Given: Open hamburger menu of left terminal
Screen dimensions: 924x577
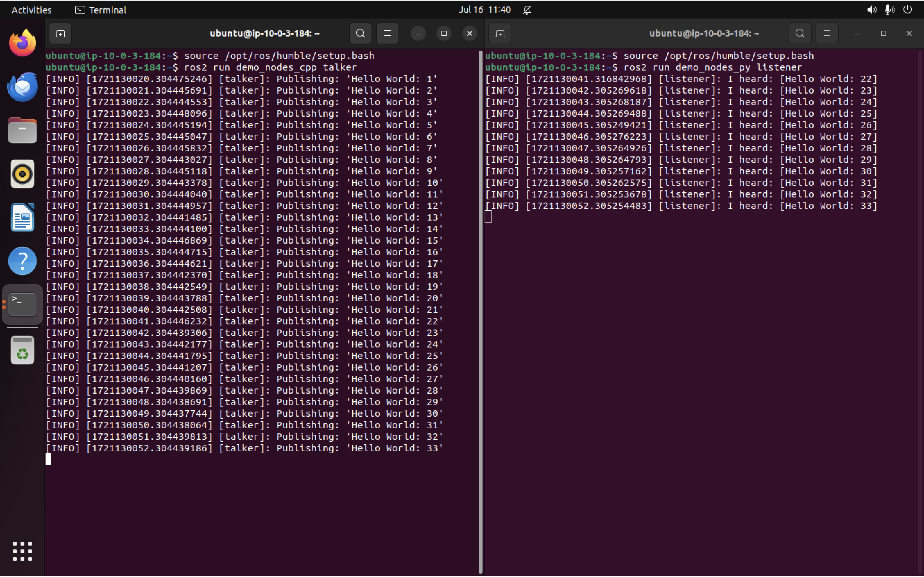Looking at the screenshot, I should [x=387, y=34].
